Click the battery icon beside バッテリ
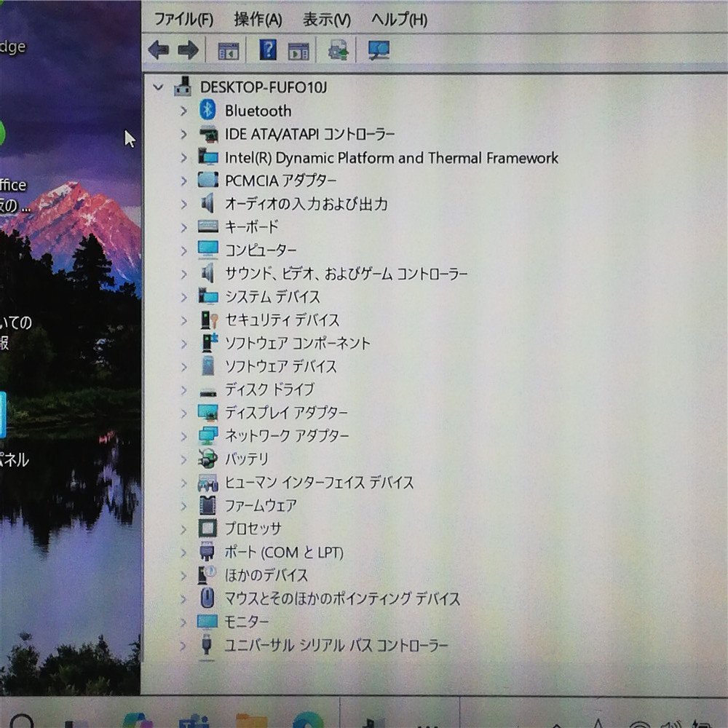 click(x=207, y=459)
